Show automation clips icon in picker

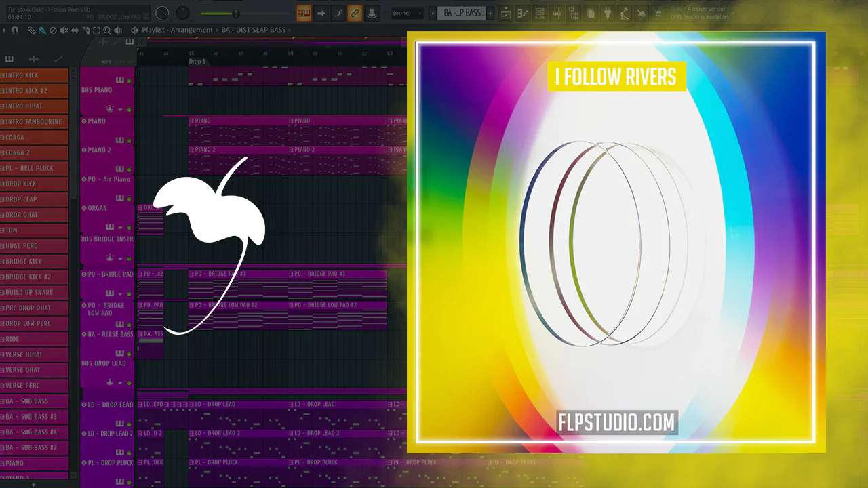pyautogui.click(x=58, y=60)
